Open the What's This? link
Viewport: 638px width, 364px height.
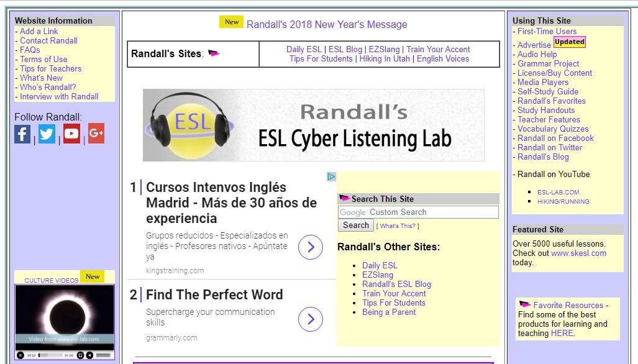click(x=398, y=226)
